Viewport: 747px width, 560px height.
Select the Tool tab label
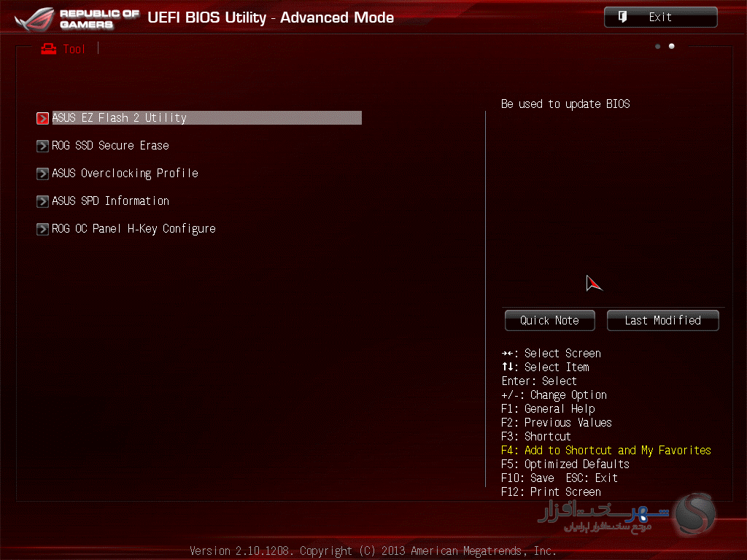click(x=74, y=49)
